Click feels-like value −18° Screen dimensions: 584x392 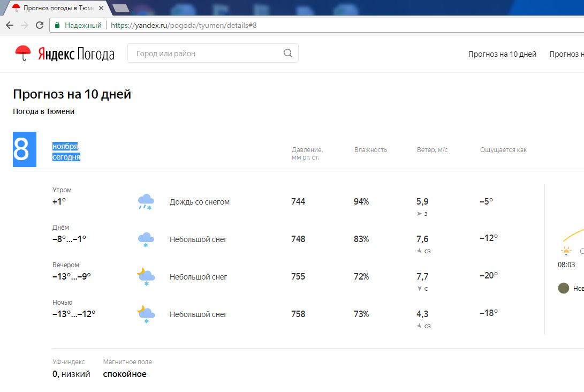489,313
